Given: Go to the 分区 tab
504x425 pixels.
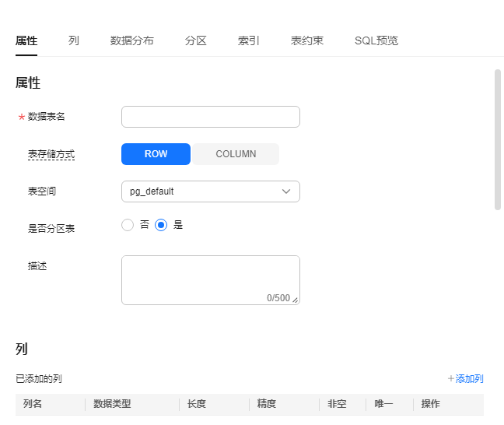Looking at the screenshot, I should [x=195, y=40].
